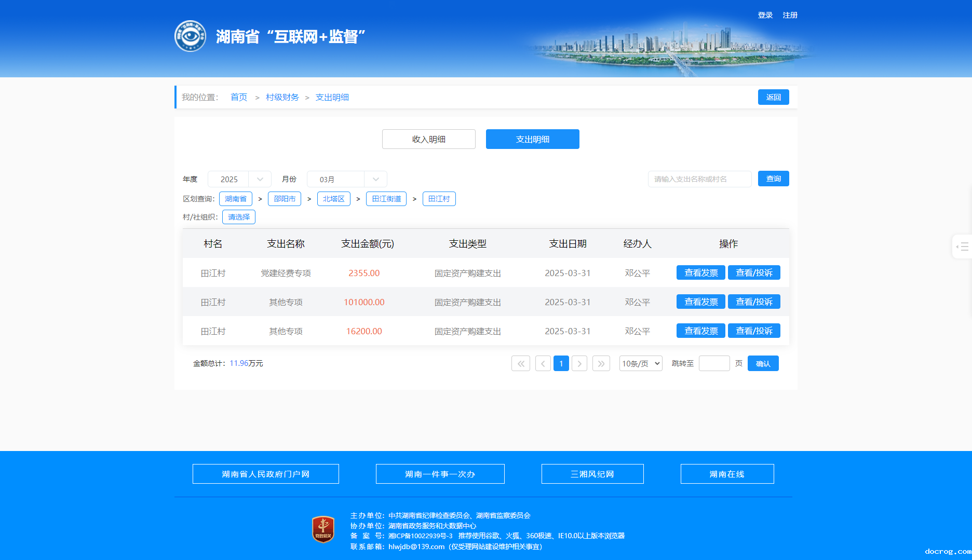The height and width of the screenshot is (560, 972).
Task: Open the 登录 link
Action: tap(765, 15)
